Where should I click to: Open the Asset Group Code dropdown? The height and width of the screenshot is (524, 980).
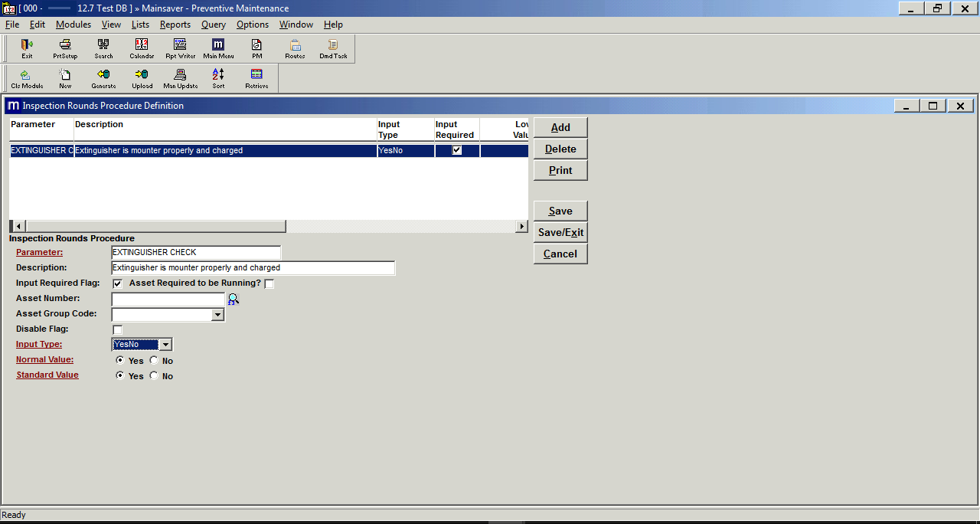point(217,314)
